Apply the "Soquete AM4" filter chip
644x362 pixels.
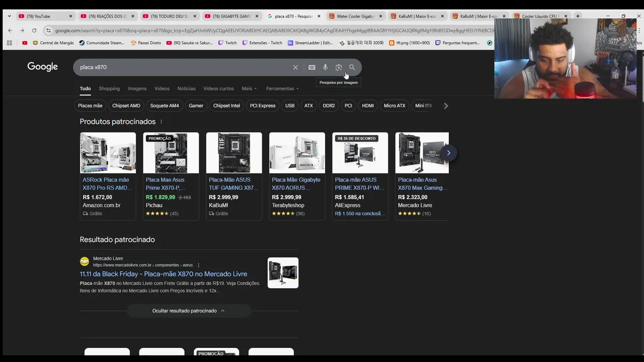click(165, 106)
